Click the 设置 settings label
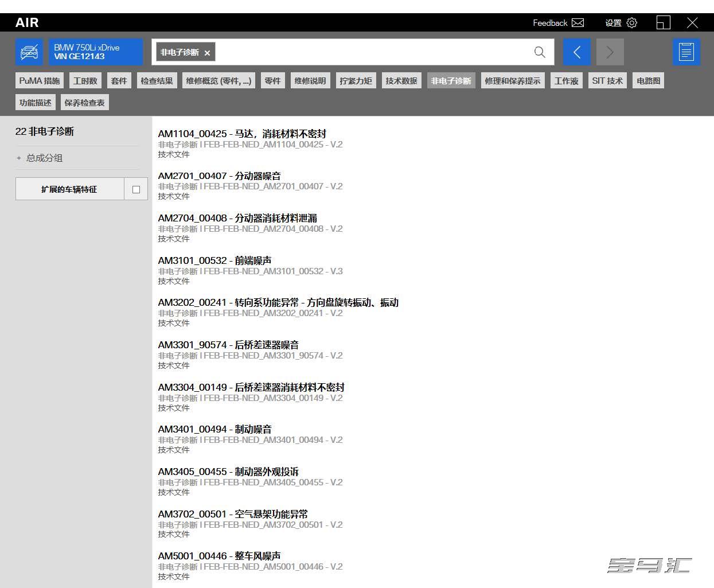The width and height of the screenshot is (714, 588). (614, 23)
